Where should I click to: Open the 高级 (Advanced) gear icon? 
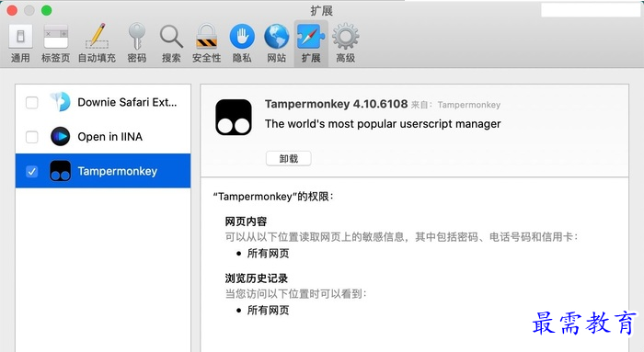coord(345,36)
